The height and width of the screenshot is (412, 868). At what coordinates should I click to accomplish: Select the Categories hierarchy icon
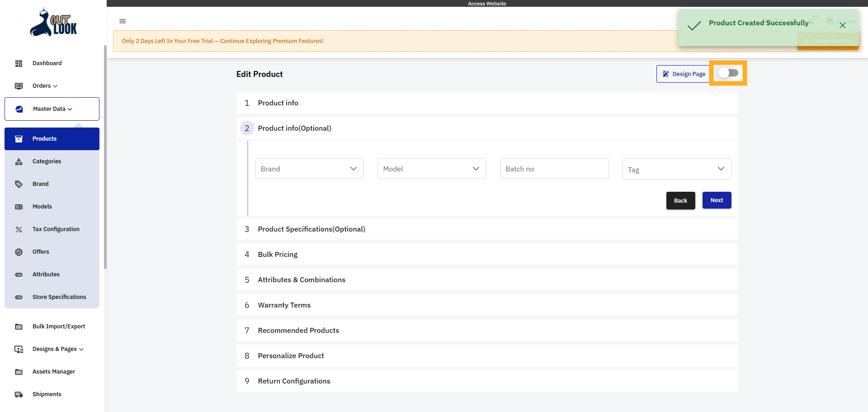pos(19,161)
